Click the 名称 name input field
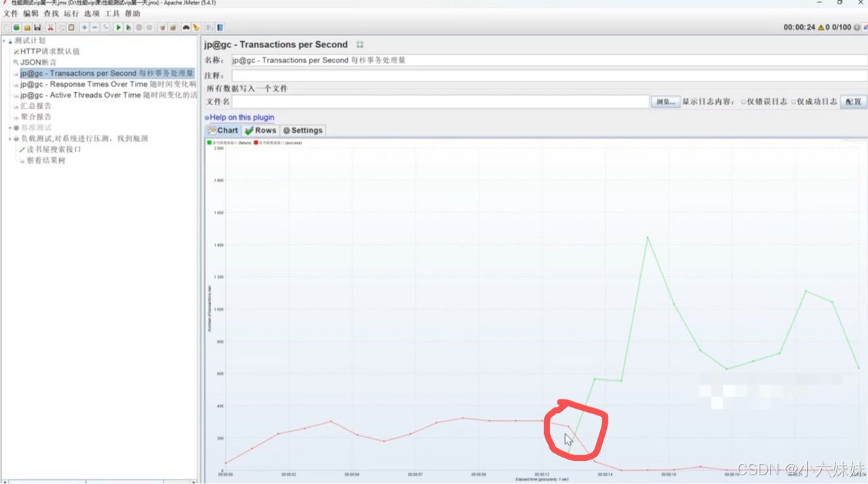The image size is (868, 484). [549, 60]
